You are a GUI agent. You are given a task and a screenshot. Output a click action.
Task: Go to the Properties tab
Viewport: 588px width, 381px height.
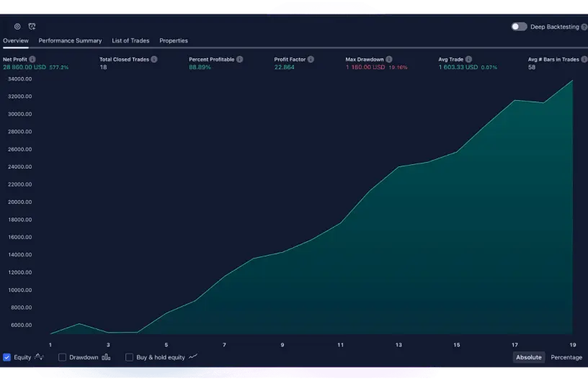point(174,41)
